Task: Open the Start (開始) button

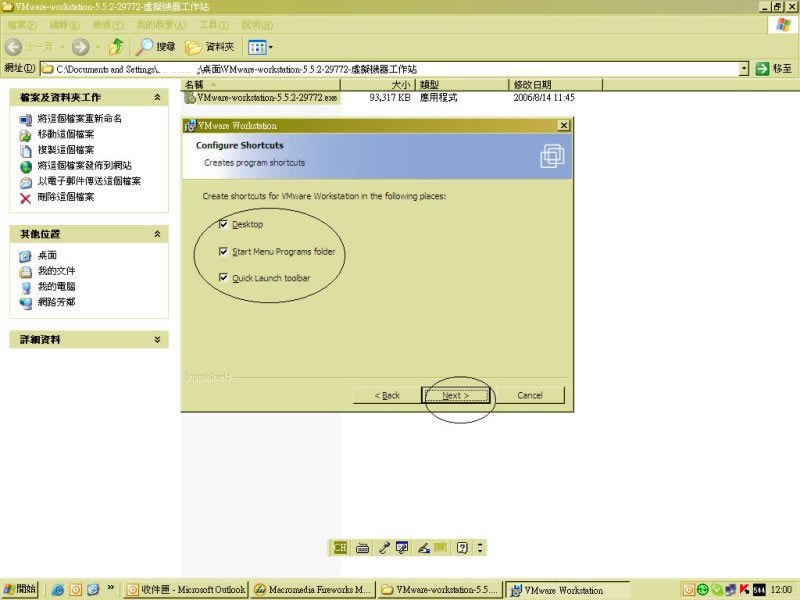Action: click(20, 589)
